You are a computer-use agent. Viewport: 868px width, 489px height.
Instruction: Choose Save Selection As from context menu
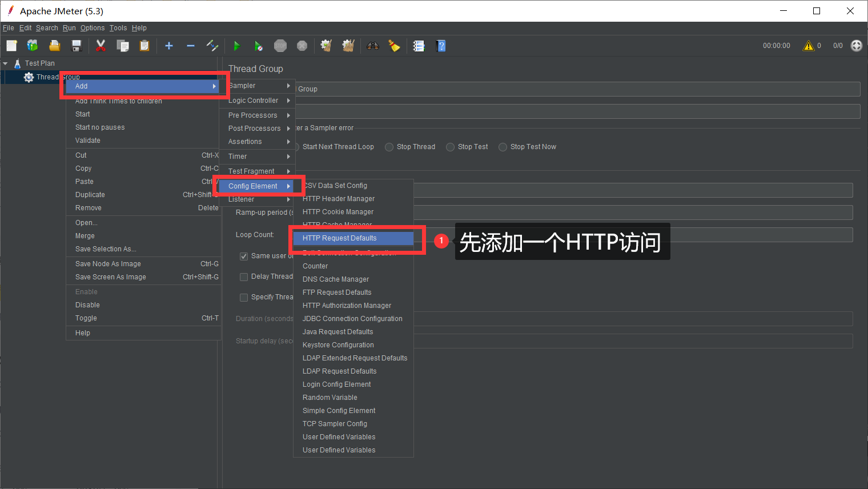point(143,249)
